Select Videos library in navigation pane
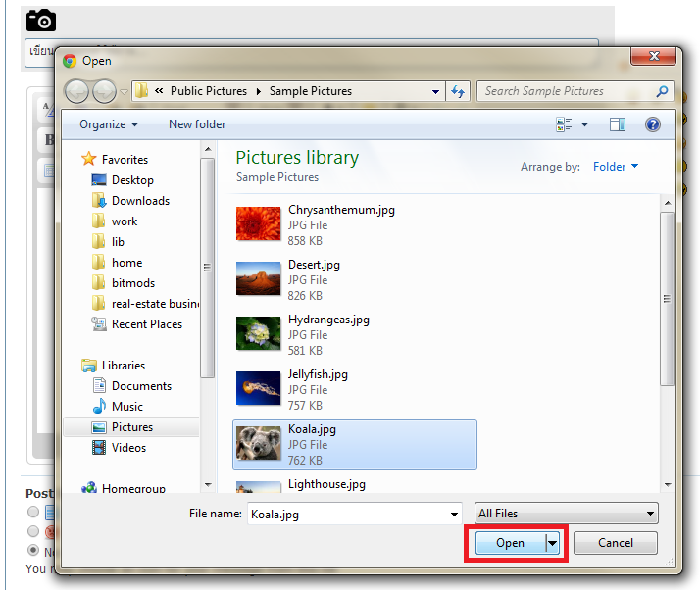Viewport: 700px width, 590px height. point(128,448)
